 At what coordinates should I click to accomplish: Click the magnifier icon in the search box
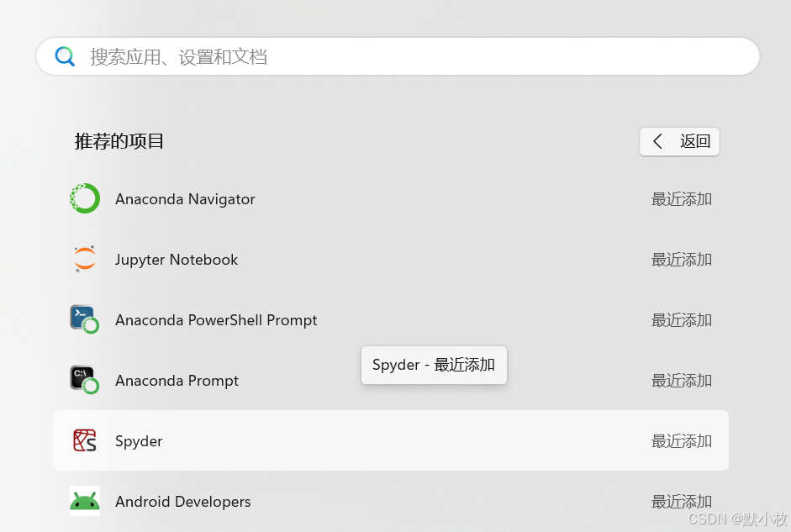coord(65,56)
